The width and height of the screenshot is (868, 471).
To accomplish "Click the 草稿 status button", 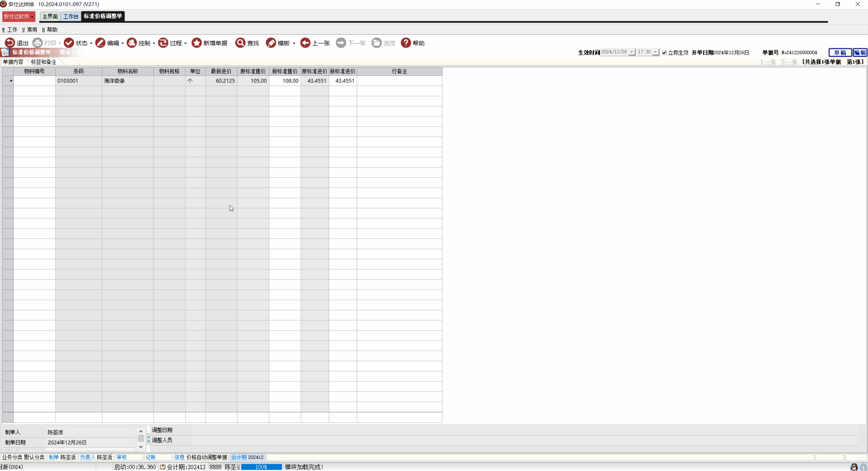I will (x=840, y=53).
